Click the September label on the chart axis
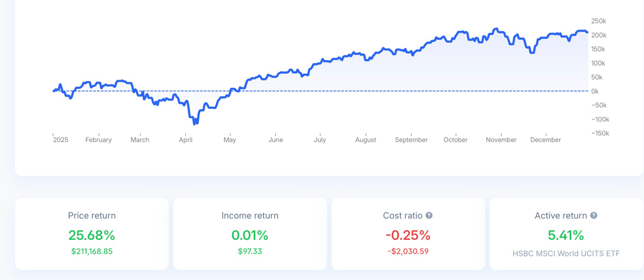Image resolution: width=644 pixels, height=280 pixels. pos(411,140)
